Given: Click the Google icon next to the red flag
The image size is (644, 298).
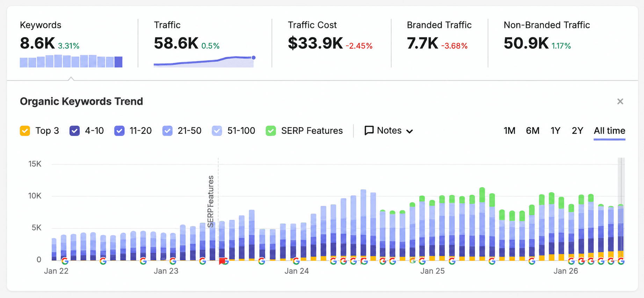Looking at the screenshot, I should pos(226,261).
